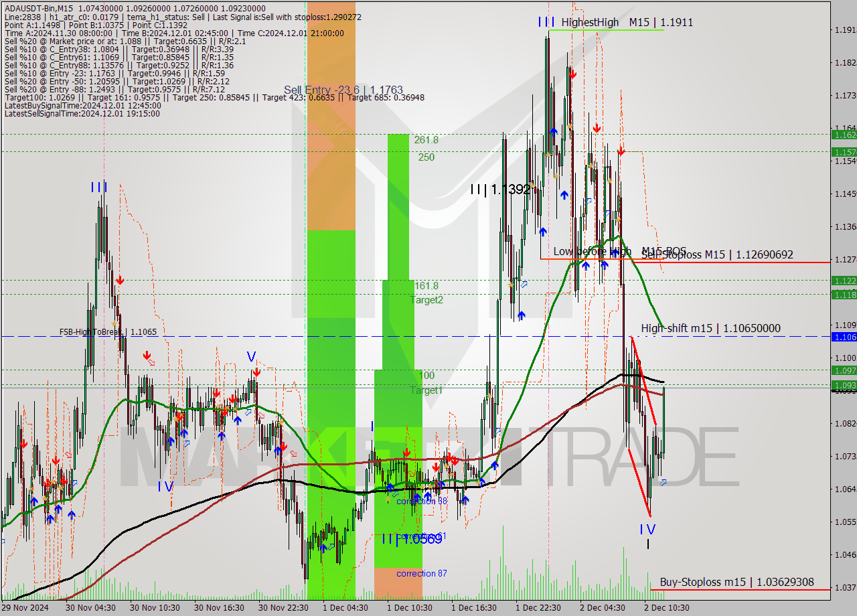Click the green 1.093 price tag
This screenshot has height=616, width=857.
coord(844,385)
